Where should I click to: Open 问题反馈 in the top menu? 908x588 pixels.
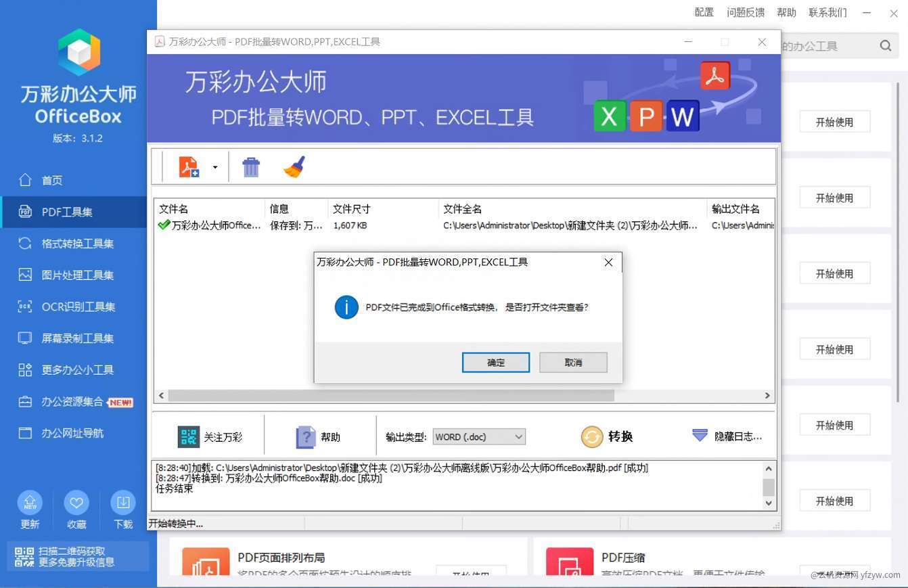click(x=746, y=12)
